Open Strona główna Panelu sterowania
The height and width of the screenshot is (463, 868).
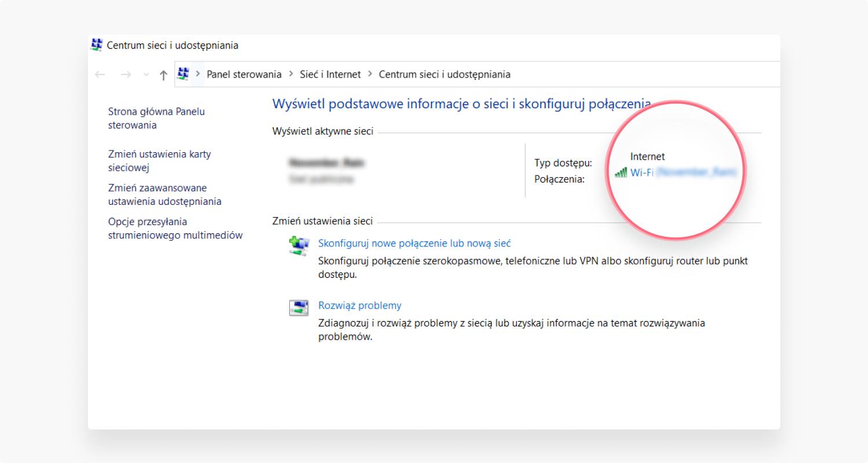pyautogui.click(x=157, y=118)
